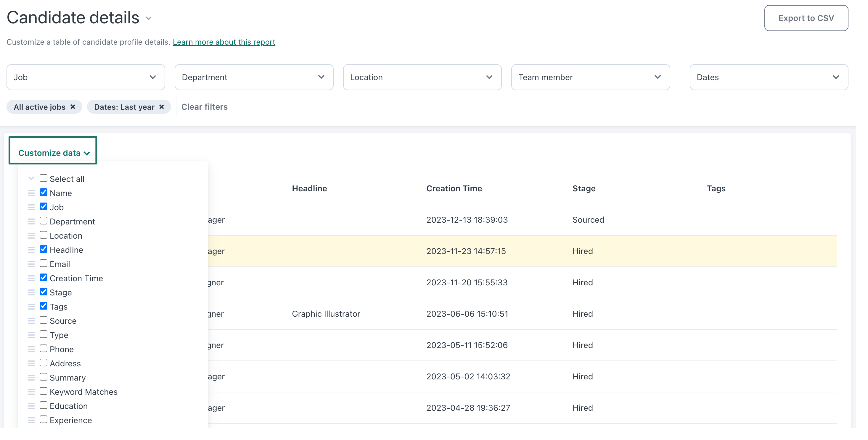Click the drag handle beside Name
The width and height of the screenshot is (868, 440).
coord(31,193)
